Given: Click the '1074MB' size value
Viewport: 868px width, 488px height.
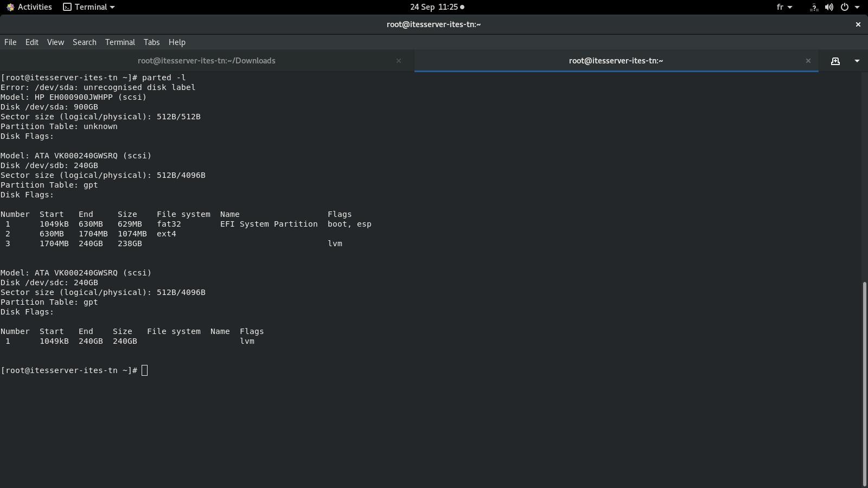Looking at the screenshot, I should pyautogui.click(x=132, y=234).
